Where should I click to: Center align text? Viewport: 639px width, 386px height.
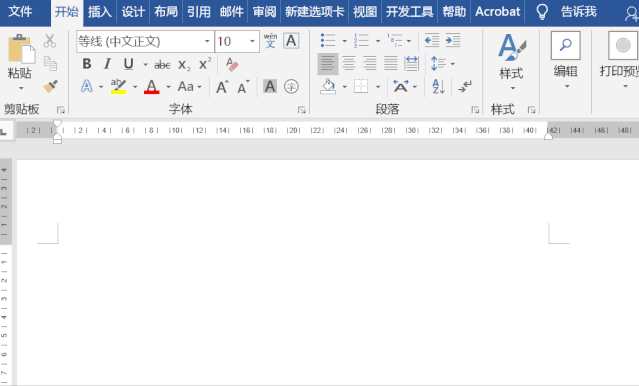349,64
